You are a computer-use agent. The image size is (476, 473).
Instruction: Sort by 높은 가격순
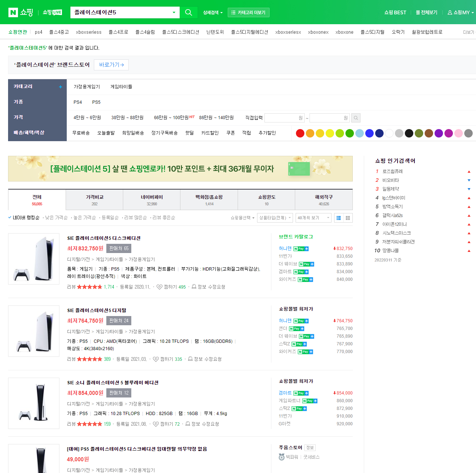tap(85, 218)
